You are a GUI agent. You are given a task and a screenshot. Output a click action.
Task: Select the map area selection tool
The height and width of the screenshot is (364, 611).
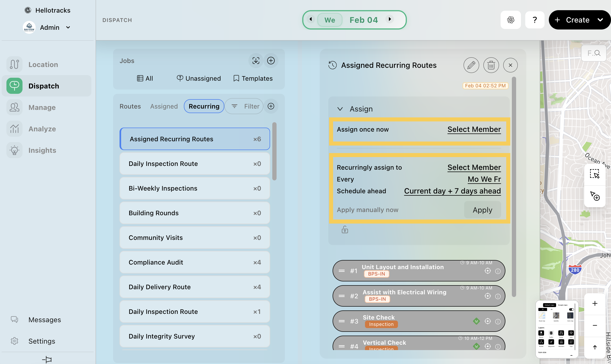tap(594, 174)
